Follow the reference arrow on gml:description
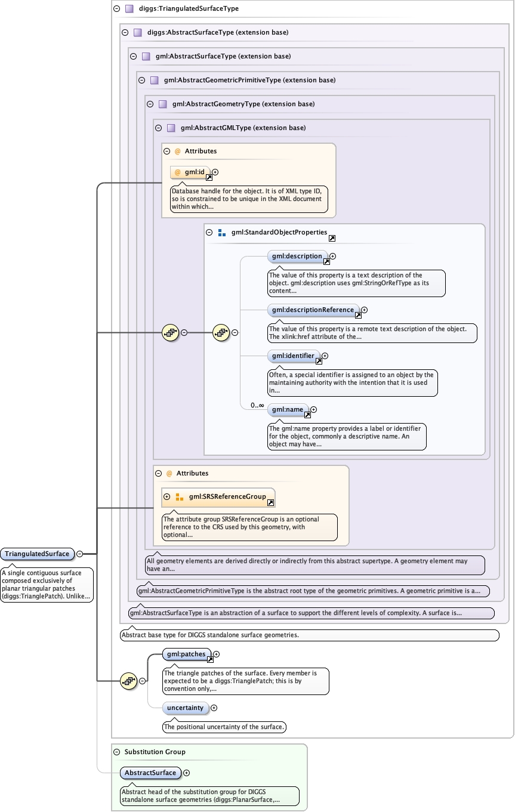515x812 pixels. tap(326, 261)
